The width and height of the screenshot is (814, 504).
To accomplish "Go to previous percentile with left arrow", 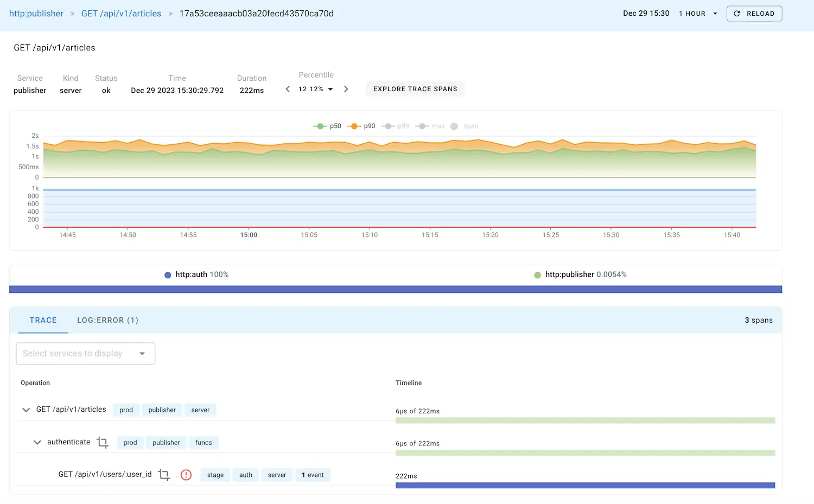I will (288, 89).
